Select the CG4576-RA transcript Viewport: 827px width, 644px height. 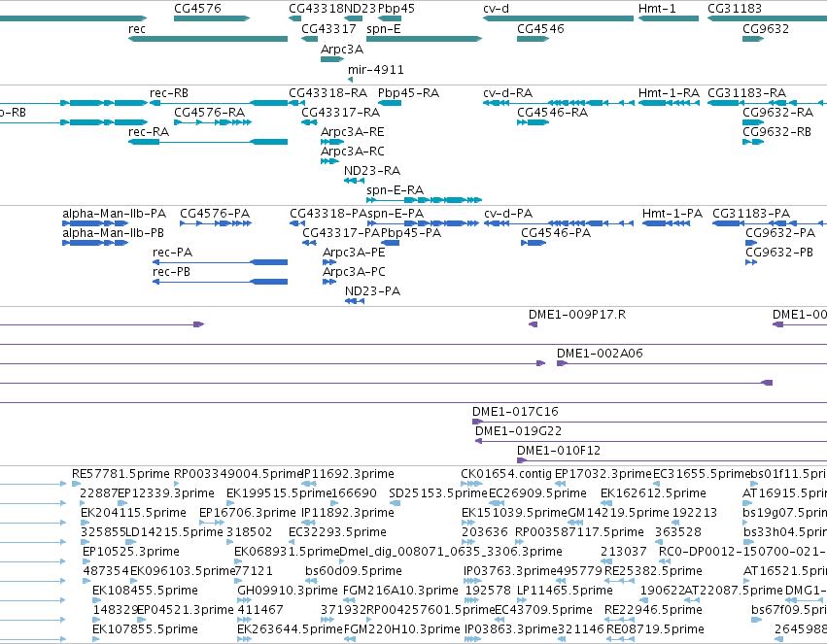[213, 122]
